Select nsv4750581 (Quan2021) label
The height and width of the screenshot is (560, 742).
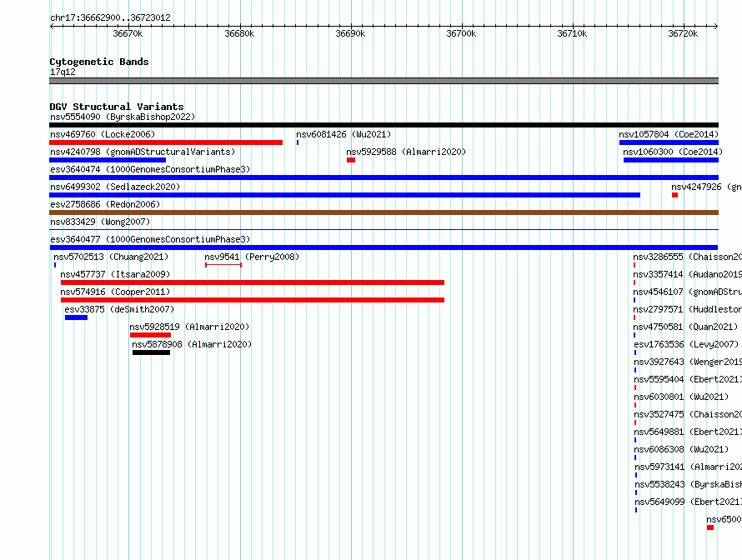click(685, 327)
